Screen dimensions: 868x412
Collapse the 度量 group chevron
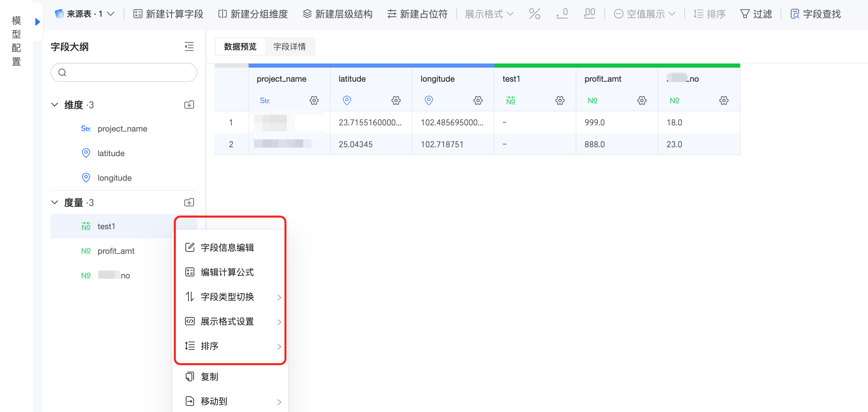point(55,202)
